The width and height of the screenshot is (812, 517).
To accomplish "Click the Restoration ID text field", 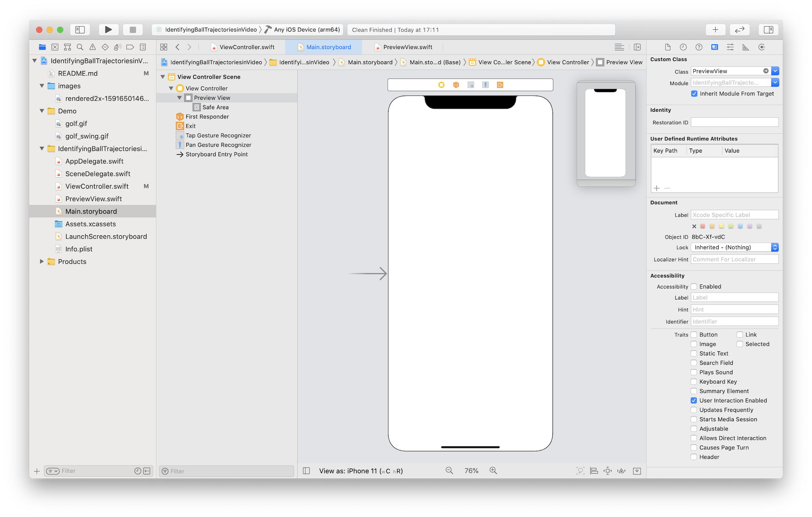I will pos(734,123).
